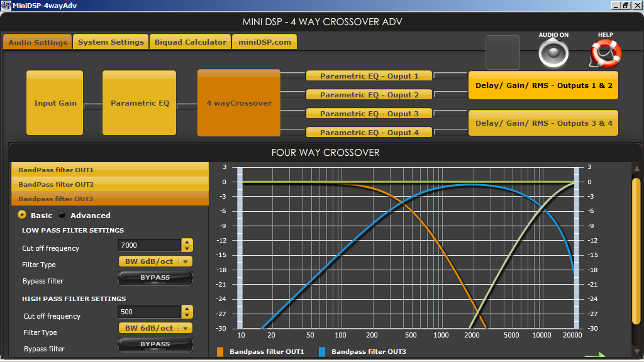Image resolution: width=644 pixels, height=362 pixels.
Task: Restore down the MiniDSP-4wayAdv window
Action: click(626, 5)
